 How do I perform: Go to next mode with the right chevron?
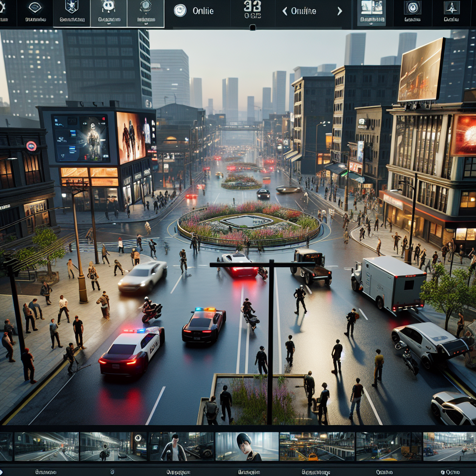pyautogui.click(x=339, y=11)
